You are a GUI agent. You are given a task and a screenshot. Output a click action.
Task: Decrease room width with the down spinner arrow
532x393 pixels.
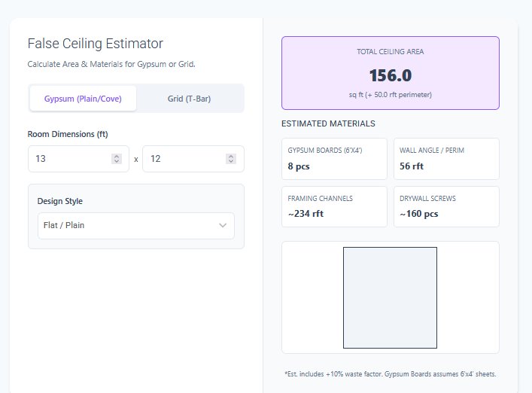coord(117,162)
